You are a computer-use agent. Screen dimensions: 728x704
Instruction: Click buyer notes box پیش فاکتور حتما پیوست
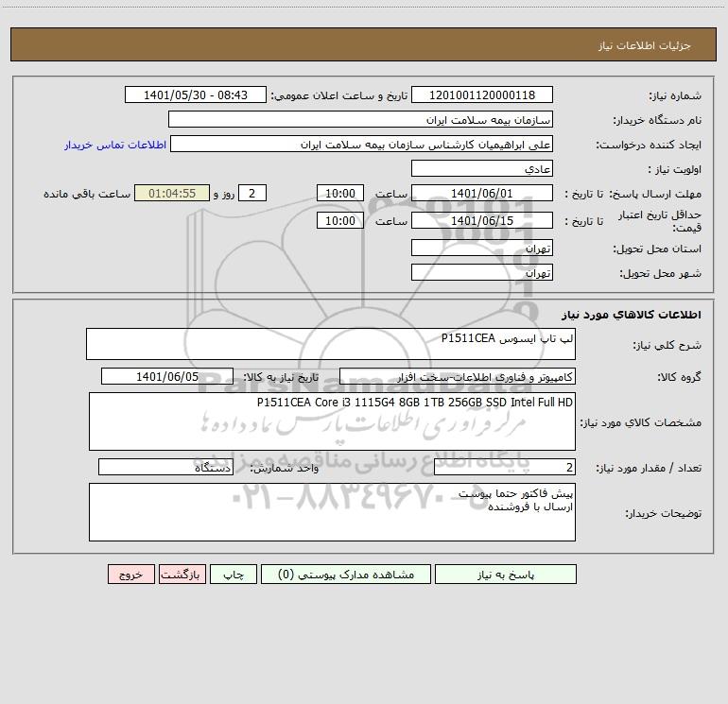(332, 512)
